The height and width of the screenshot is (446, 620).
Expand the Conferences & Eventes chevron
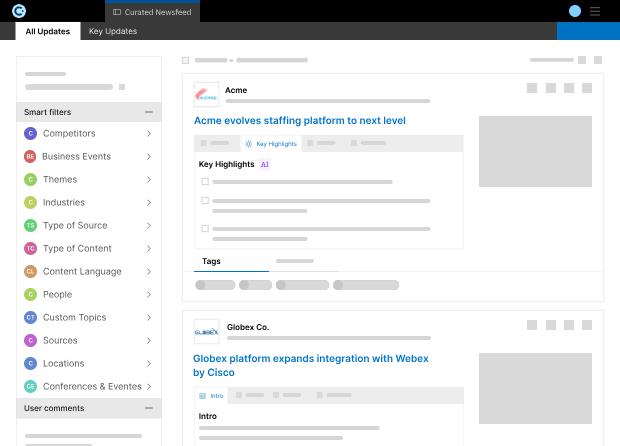point(149,386)
